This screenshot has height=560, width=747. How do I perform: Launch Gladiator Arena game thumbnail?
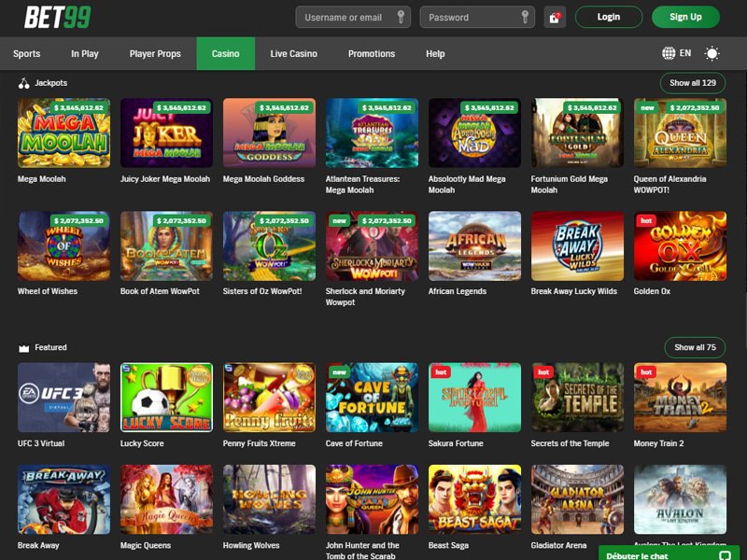click(x=577, y=499)
